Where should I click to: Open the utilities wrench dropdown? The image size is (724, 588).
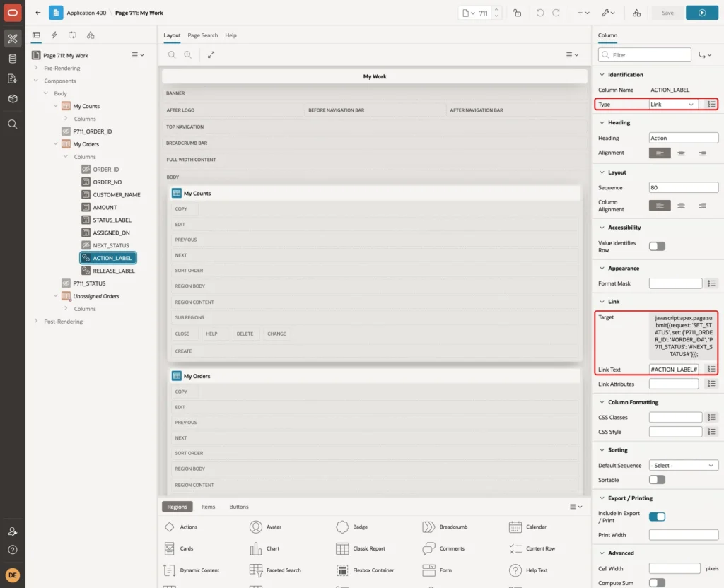tap(608, 13)
